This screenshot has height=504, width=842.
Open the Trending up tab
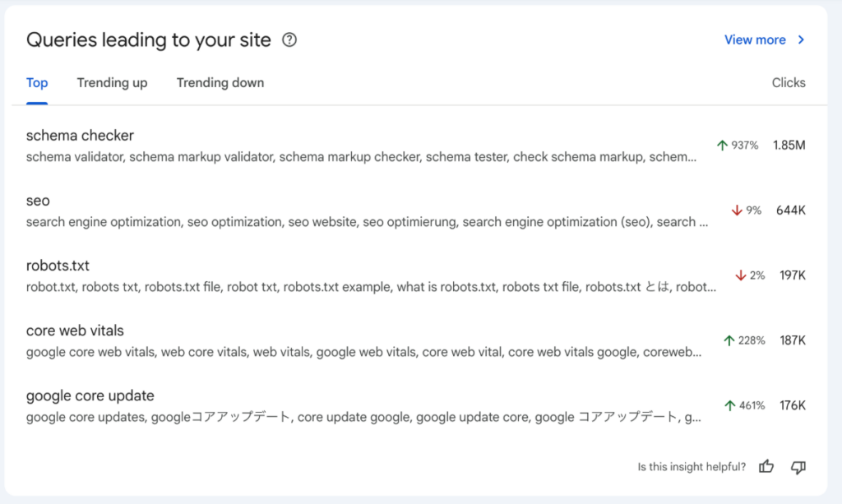112,82
